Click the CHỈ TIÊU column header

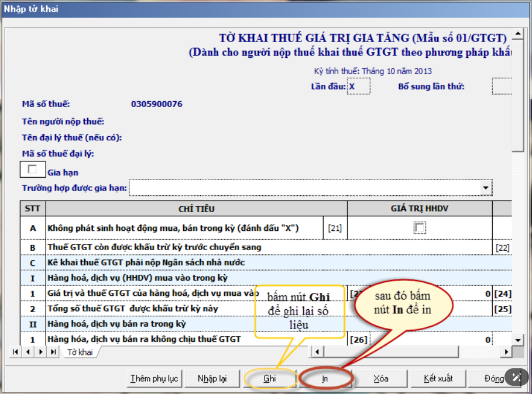(x=197, y=209)
